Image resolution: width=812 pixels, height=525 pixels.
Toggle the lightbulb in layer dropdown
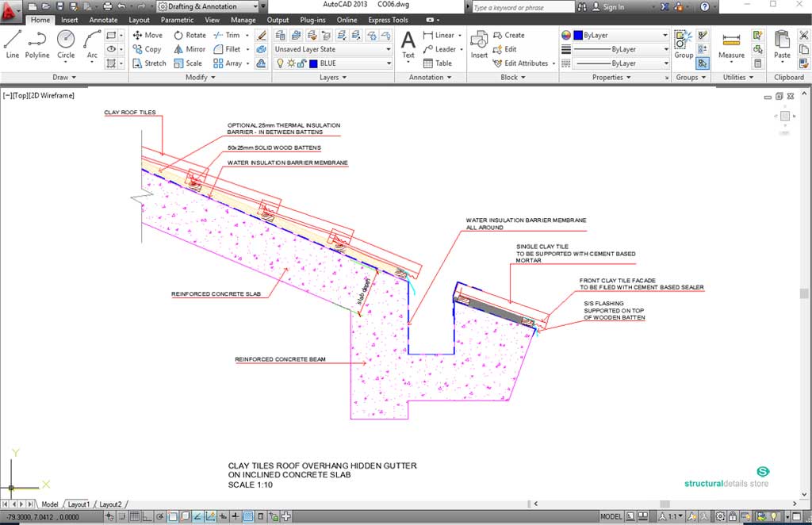(280, 63)
